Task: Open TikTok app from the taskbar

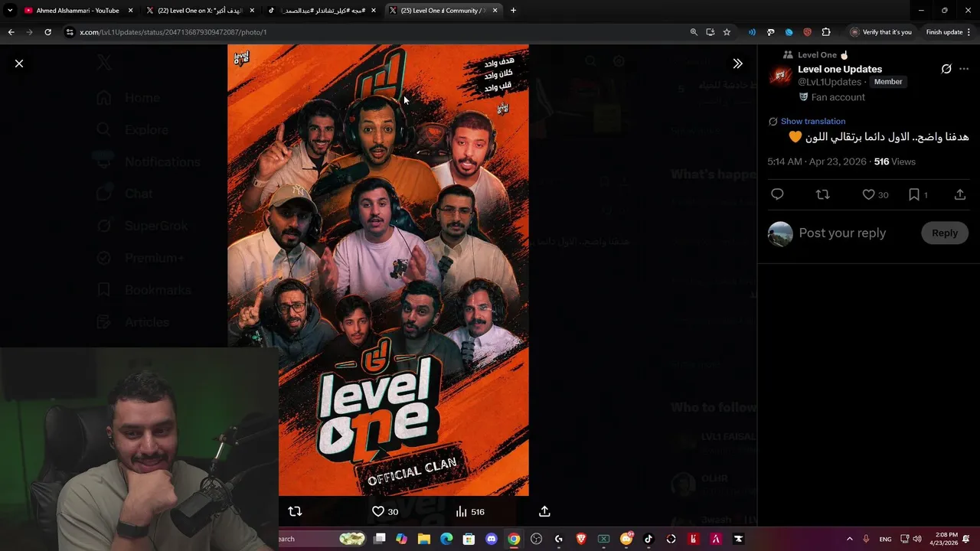Action: coord(648,539)
